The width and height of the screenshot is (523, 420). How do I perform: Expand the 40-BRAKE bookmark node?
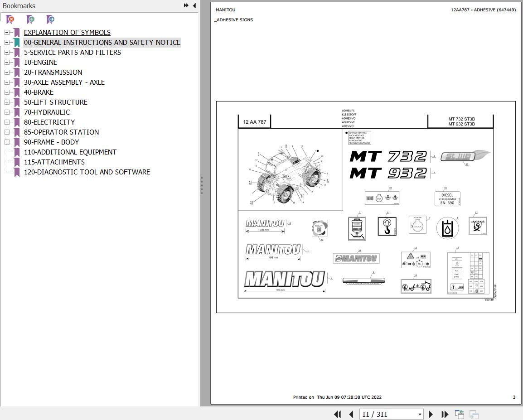click(x=7, y=92)
